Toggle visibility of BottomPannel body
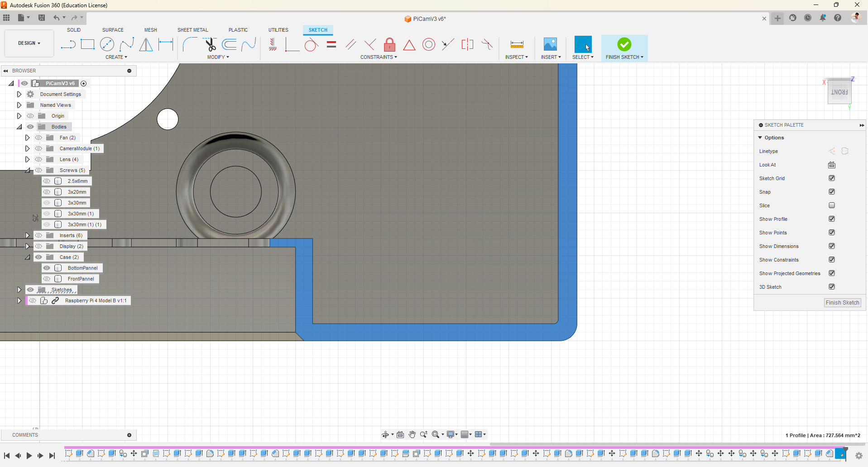868x467 pixels. [47, 268]
